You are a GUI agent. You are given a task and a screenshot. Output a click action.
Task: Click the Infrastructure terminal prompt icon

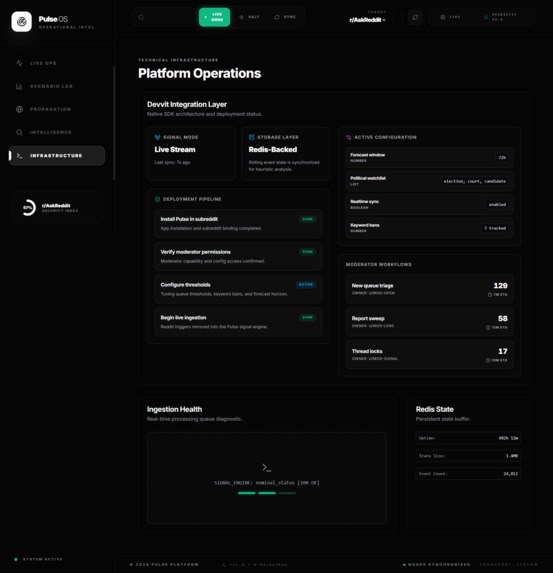[x=19, y=156]
